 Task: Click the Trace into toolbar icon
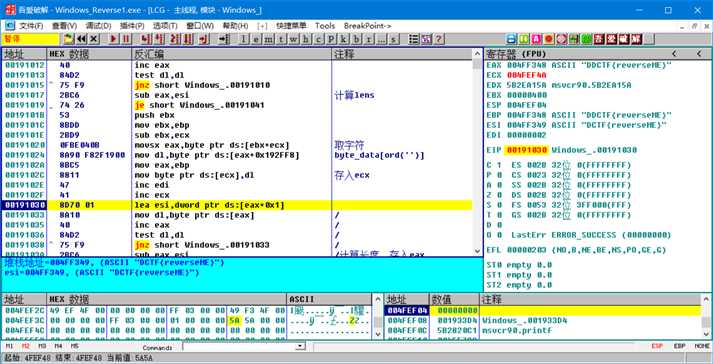(x=174, y=39)
